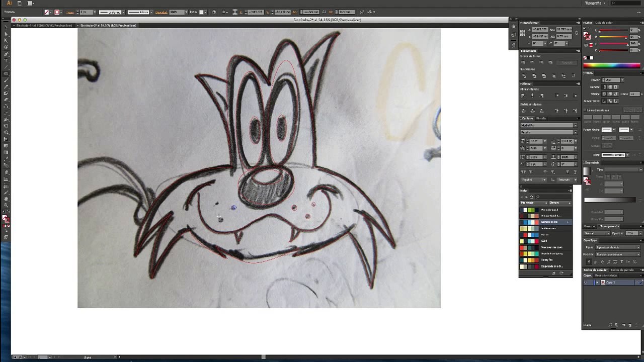Align objects to the left edge
Image resolution: width=644 pixels, height=362 pixels.
523,96
